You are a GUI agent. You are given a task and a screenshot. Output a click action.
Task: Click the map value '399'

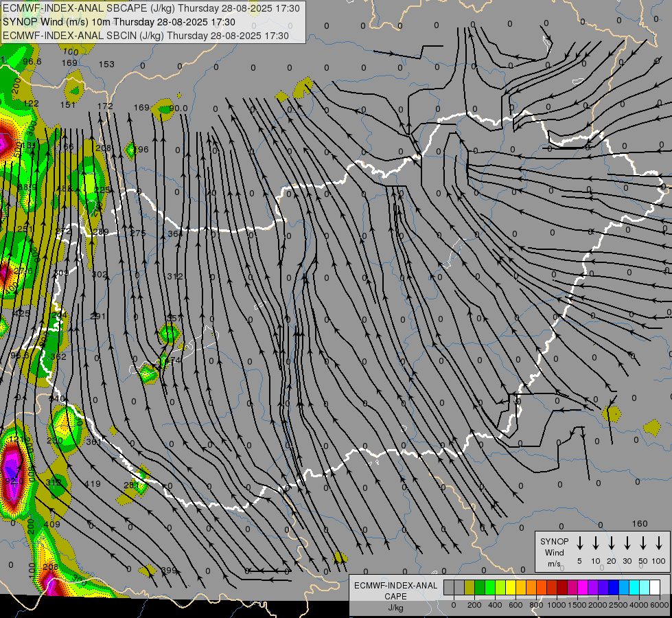[x=169, y=571]
